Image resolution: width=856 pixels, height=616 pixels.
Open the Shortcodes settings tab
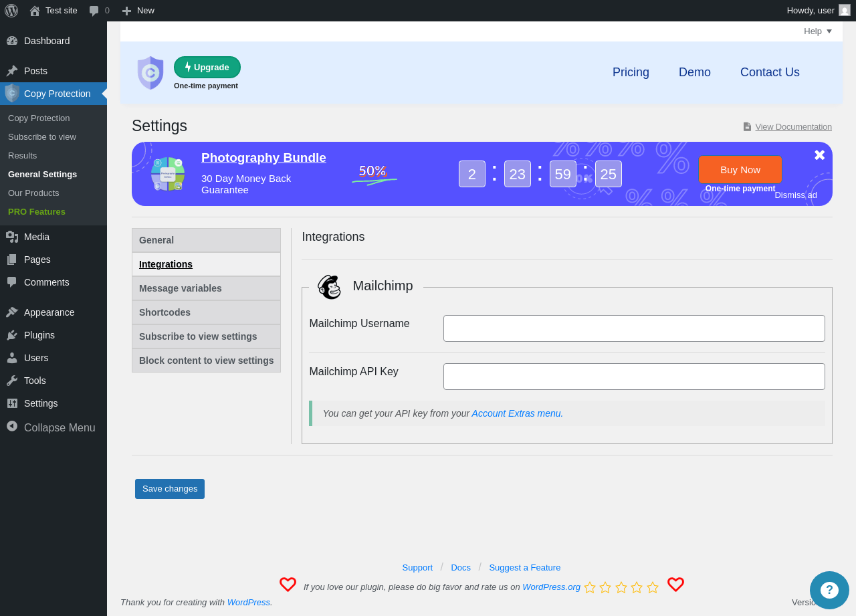(x=206, y=312)
